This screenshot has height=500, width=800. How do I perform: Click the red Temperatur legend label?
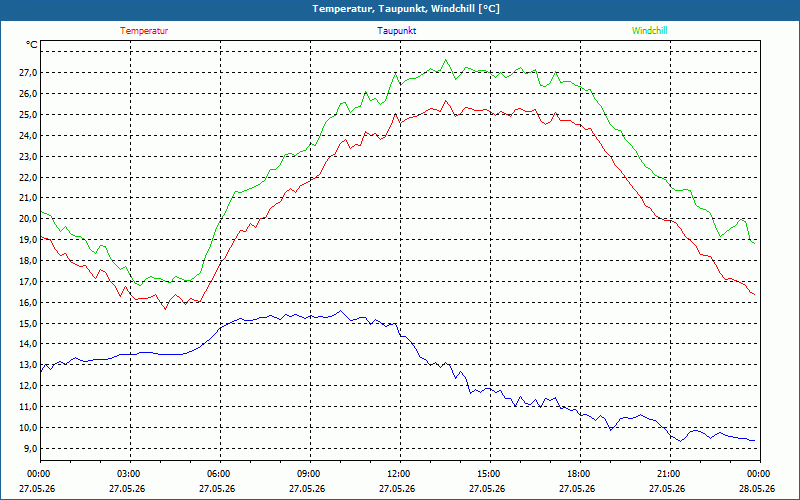pos(144,31)
